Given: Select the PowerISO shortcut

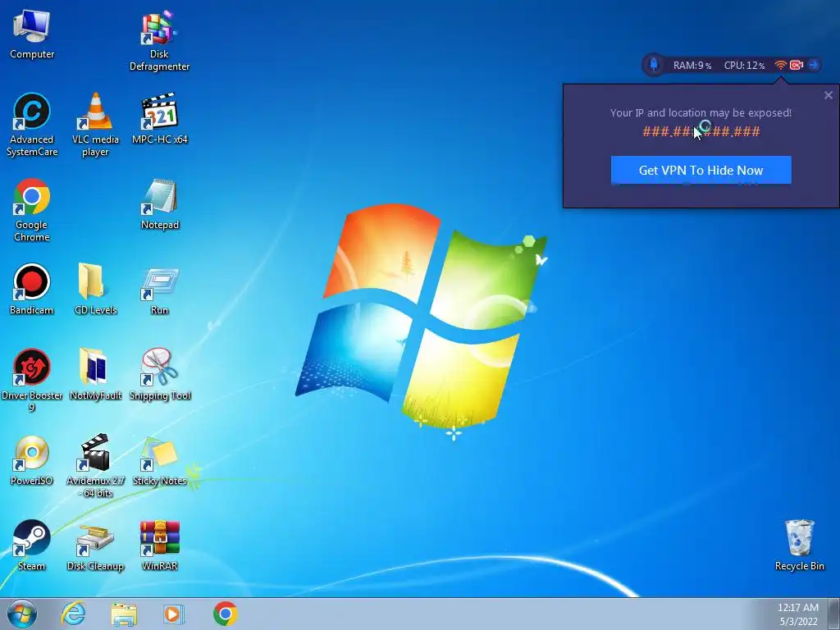Looking at the screenshot, I should coord(32,459).
